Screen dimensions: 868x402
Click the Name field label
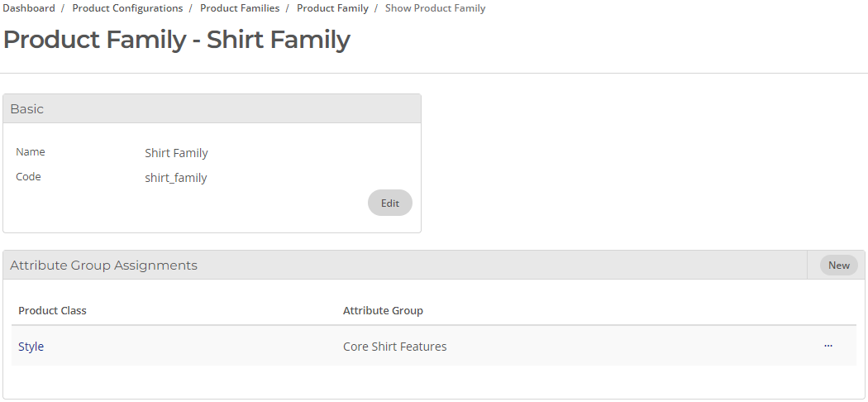point(31,151)
